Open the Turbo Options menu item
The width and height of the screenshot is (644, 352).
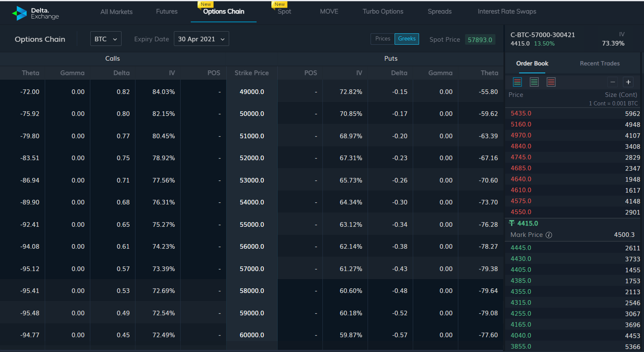click(383, 11)
